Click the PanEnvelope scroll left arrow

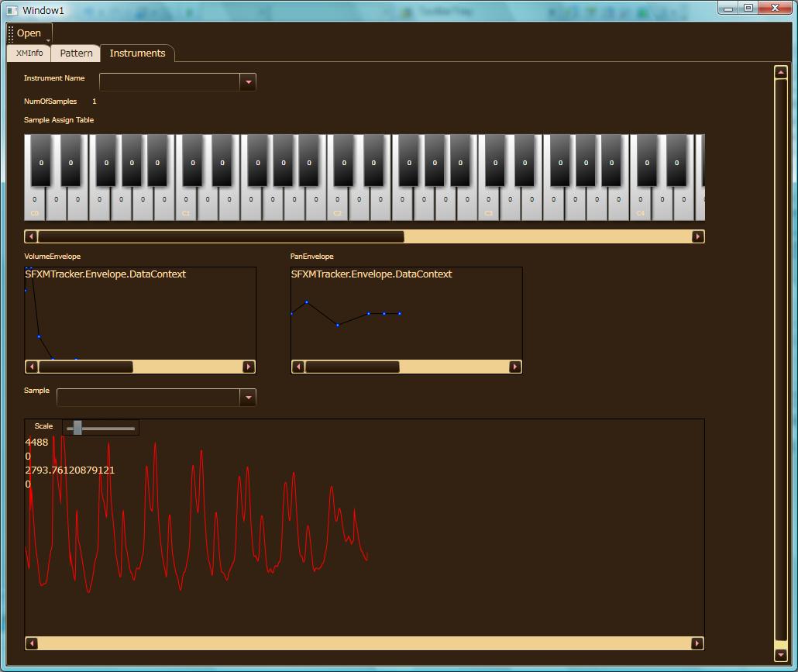point(298,367)
